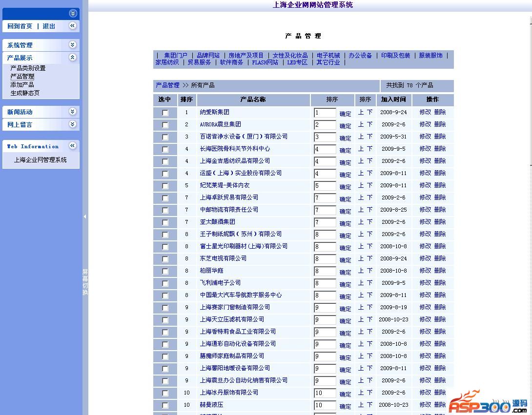
Task: Check the box for 赫曼液压
Action: [165, 406]
